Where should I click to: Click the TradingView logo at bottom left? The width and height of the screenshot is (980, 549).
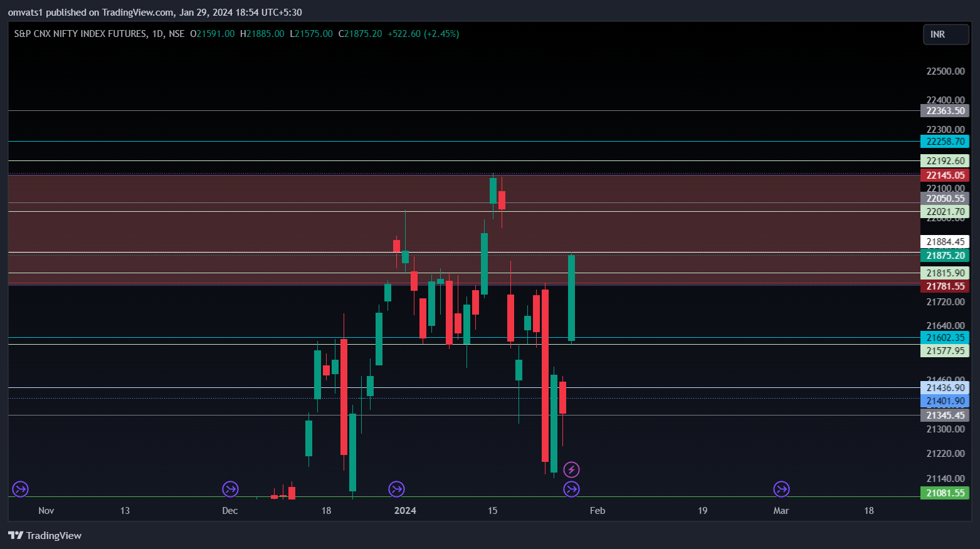pyautogui.click(x=45, y=535)
